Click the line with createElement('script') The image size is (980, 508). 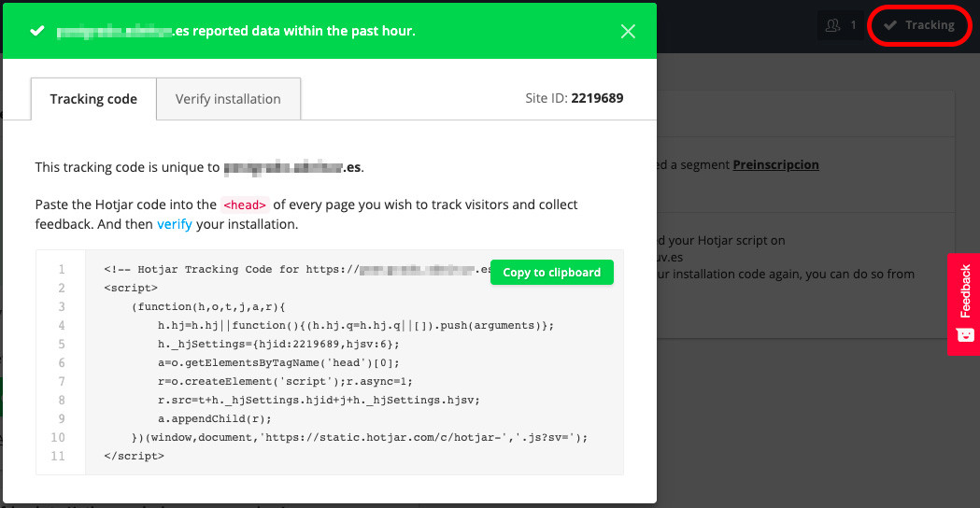pyautogui.click(x=285, y=382)
